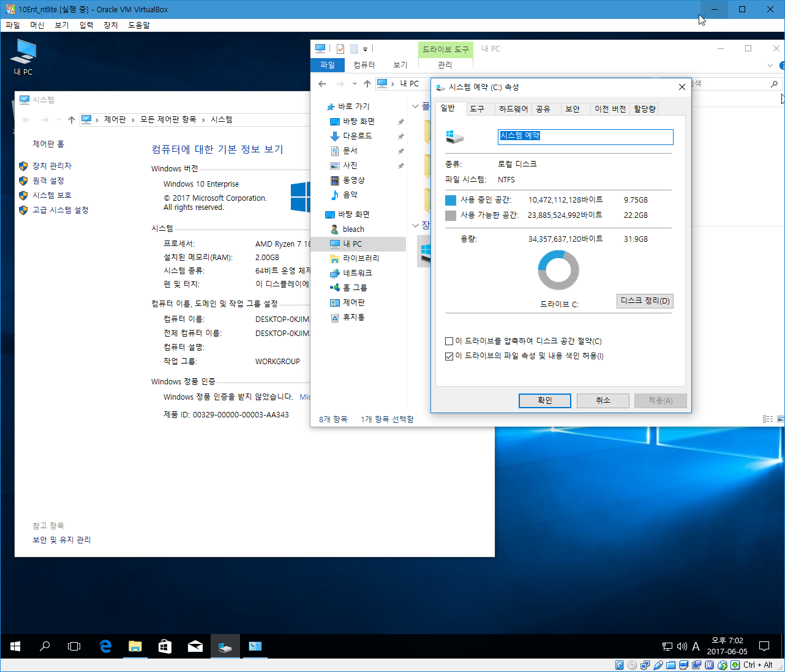Switch to 이전 버전 tab
785x672 pixels.
610,109
